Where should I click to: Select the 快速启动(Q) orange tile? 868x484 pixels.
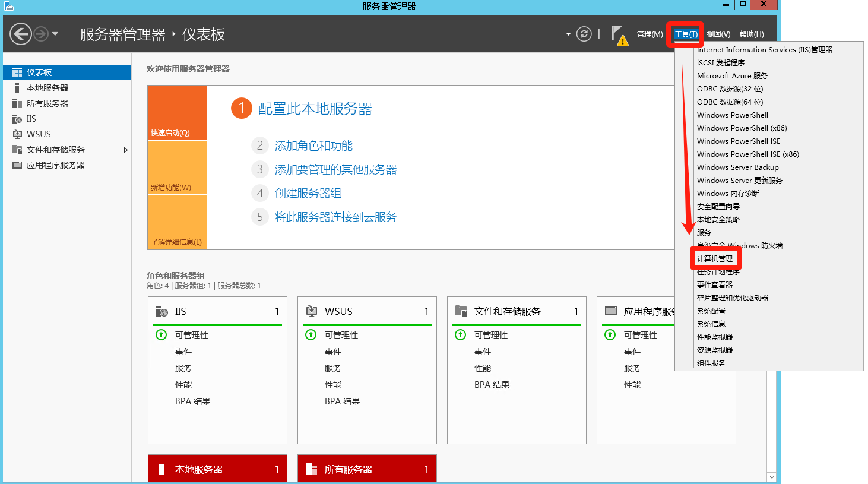(x=177, y=113)
